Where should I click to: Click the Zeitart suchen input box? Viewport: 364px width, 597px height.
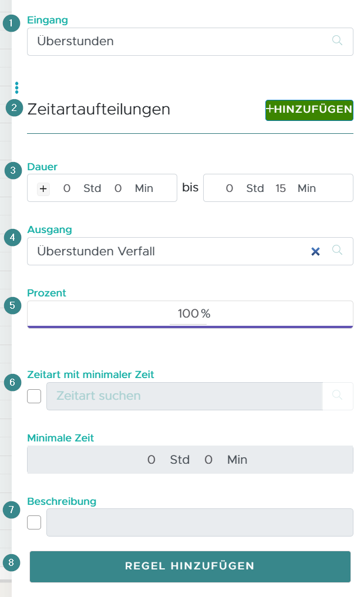(x=176, y=396)
